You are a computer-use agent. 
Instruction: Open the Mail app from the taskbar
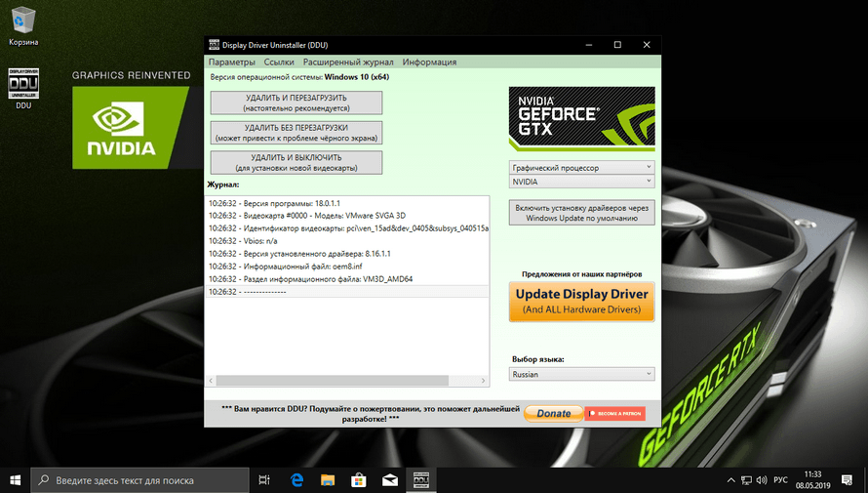tap(390, 480)
